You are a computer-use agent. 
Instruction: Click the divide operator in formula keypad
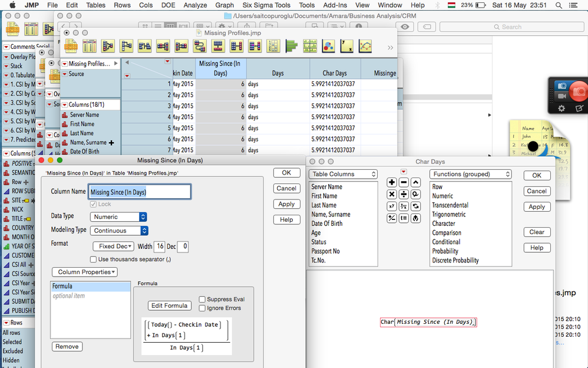point(404,194)
